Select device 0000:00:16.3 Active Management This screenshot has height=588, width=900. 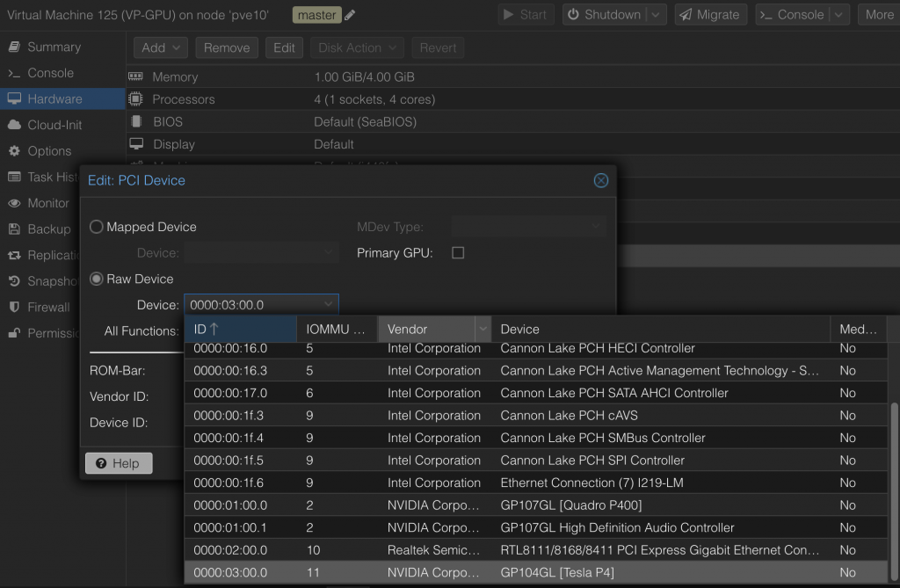point(536,371)
